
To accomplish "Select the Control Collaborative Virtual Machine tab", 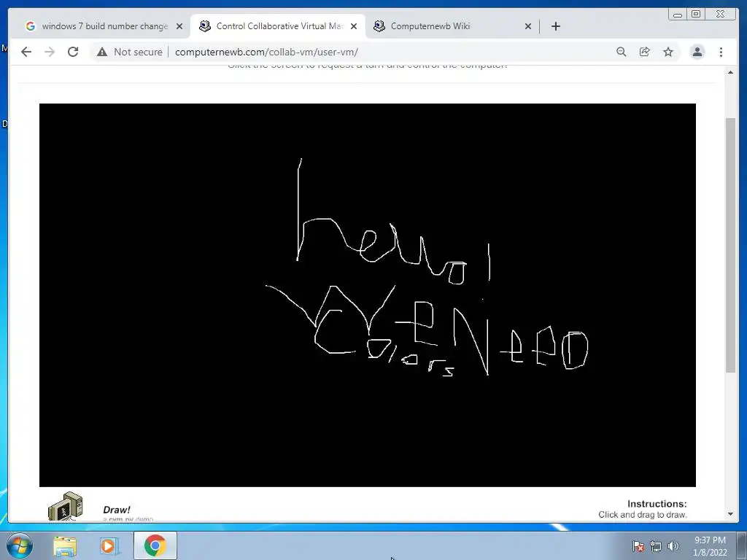I will click(278, 26).
